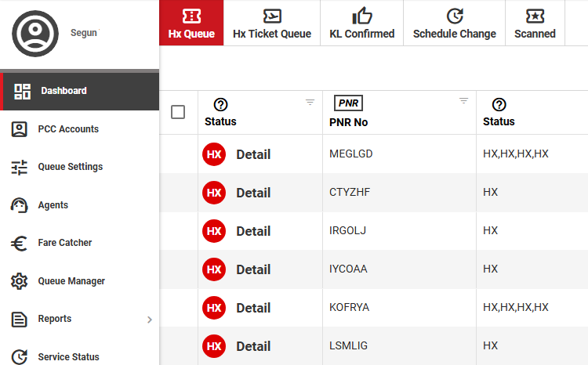Screen dimensions: 588x365
Task: Click the HX badge for IRGOLJ
Action: (214, 231)
